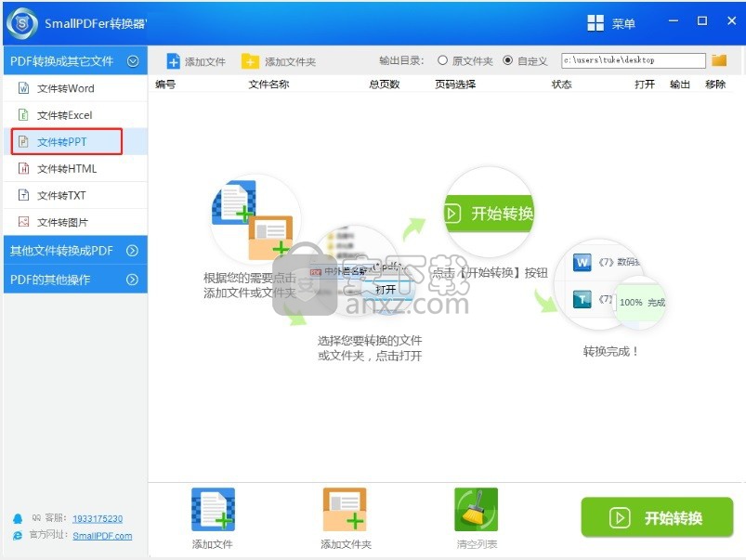The image size is (746, 560).
Task: Click the 添加文件 label in top toolbar
Action: tap(205, 62)
